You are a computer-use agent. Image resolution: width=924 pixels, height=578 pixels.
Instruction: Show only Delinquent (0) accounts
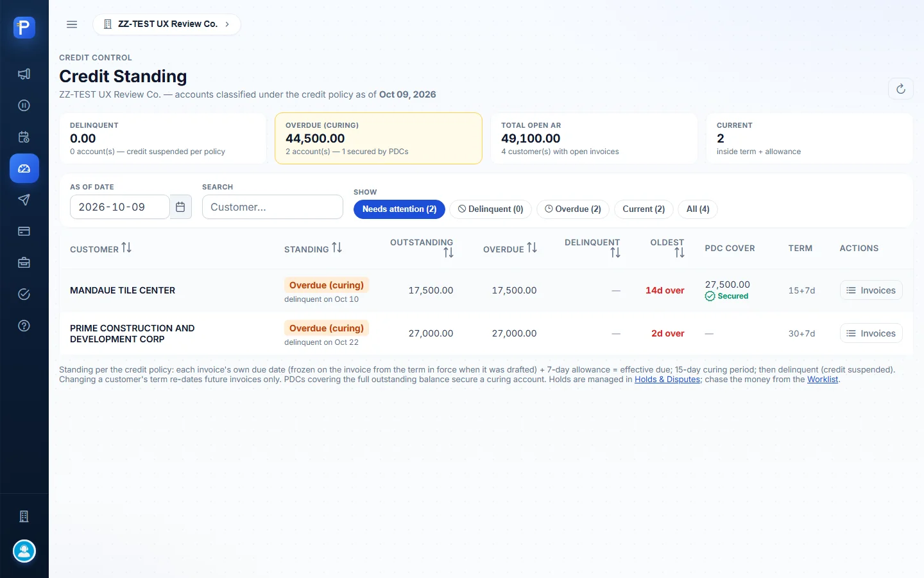tap(491, 209)
